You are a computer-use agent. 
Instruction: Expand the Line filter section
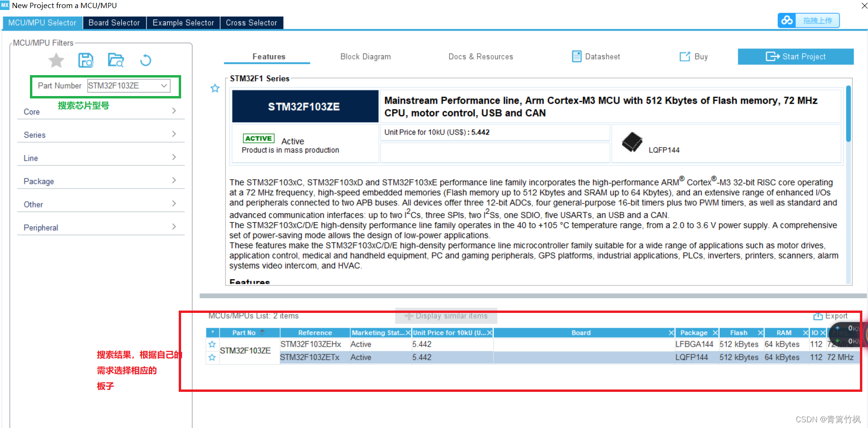[100, 158]
